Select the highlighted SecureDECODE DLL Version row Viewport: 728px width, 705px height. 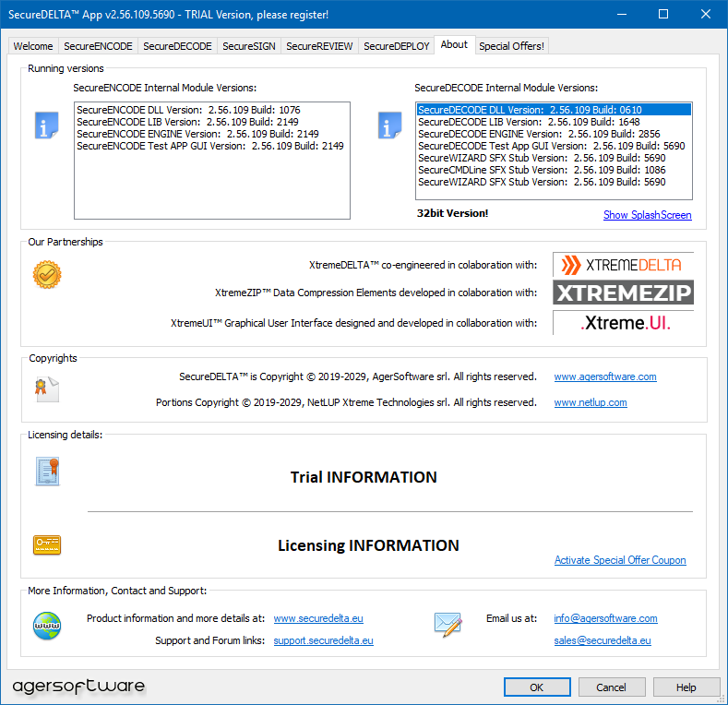554,110
